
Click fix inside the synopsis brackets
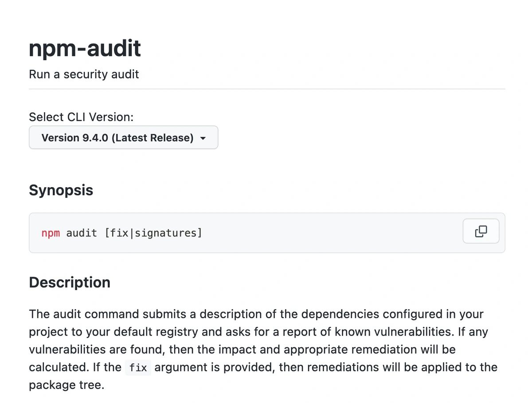119,233
